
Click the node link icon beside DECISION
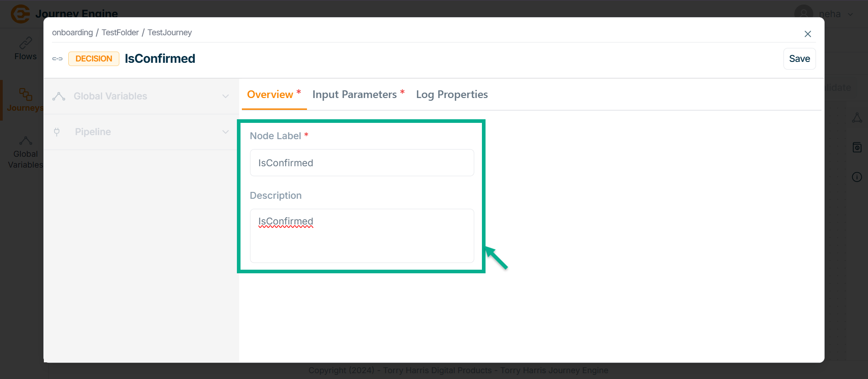coord(57,59)
